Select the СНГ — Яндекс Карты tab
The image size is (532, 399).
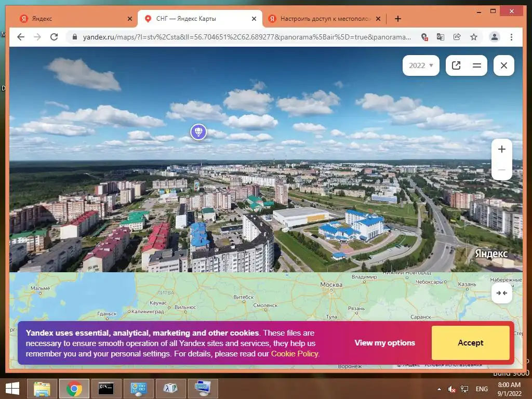coord(200,19)
